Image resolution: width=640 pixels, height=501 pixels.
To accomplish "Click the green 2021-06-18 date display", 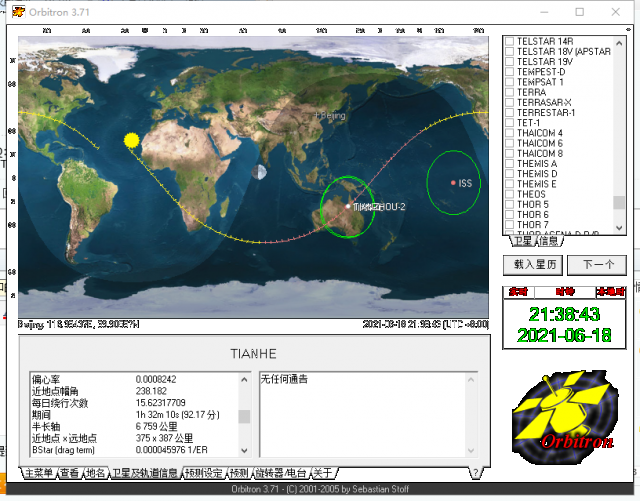I will click(564, 336).
